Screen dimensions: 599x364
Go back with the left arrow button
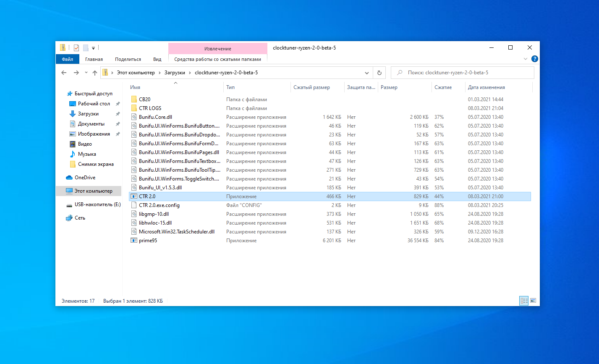click(64, 73)
